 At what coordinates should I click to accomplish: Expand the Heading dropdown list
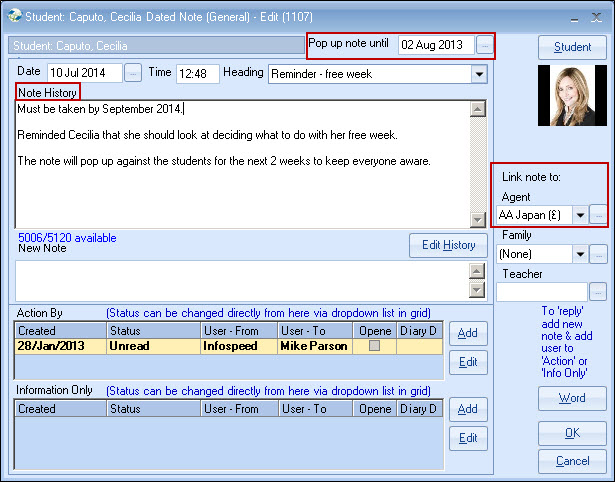[x=478, y=73]
